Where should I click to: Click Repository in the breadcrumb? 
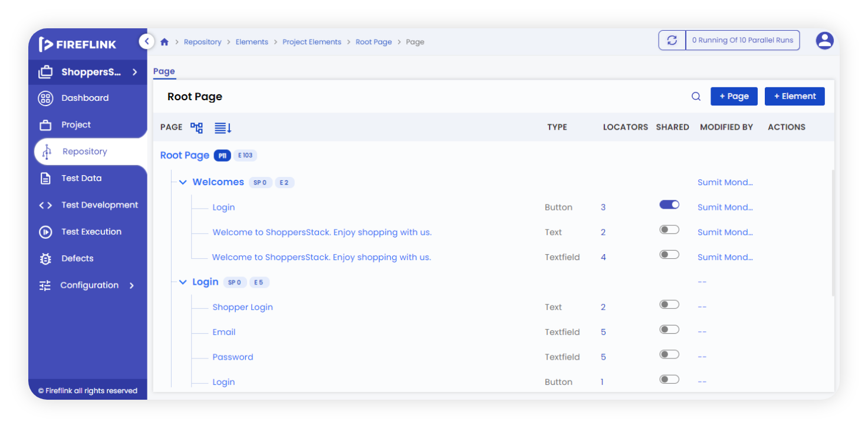pyautogui.click(x=203, y=42)
